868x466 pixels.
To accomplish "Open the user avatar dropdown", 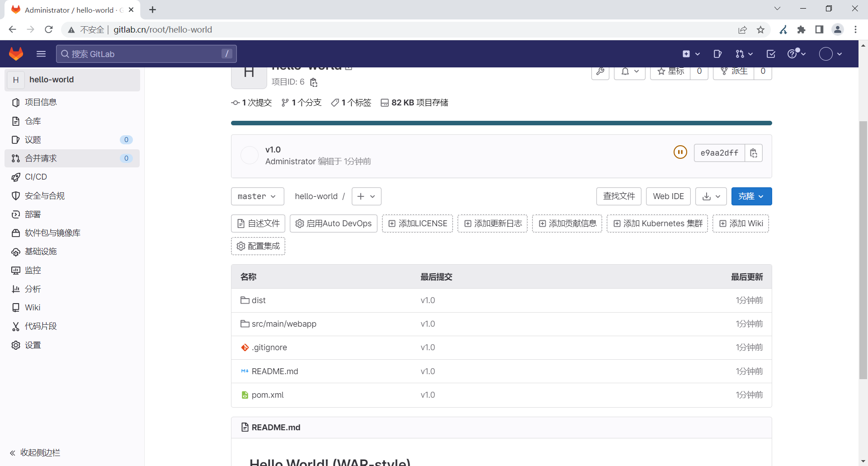I will tap(831, 54).
